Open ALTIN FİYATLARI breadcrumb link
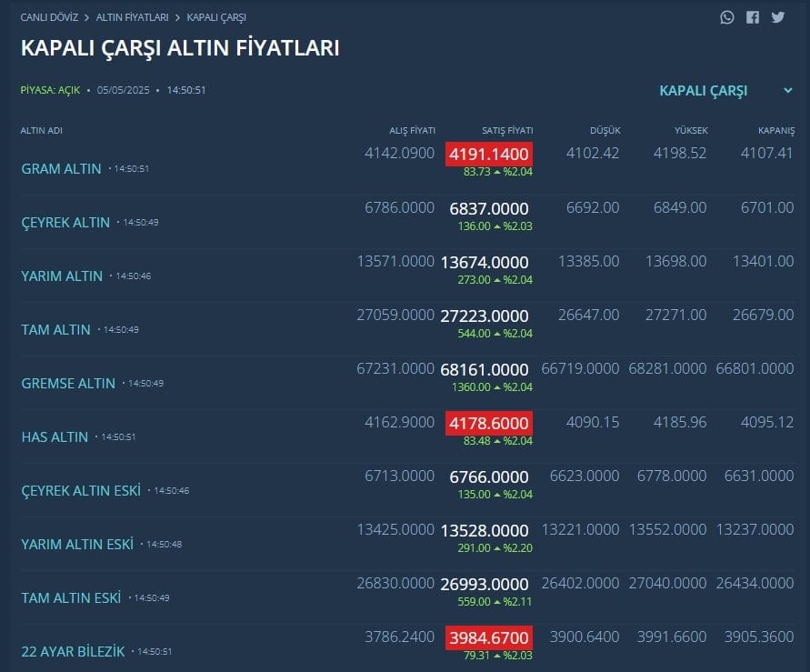 (x=132, y=17)
